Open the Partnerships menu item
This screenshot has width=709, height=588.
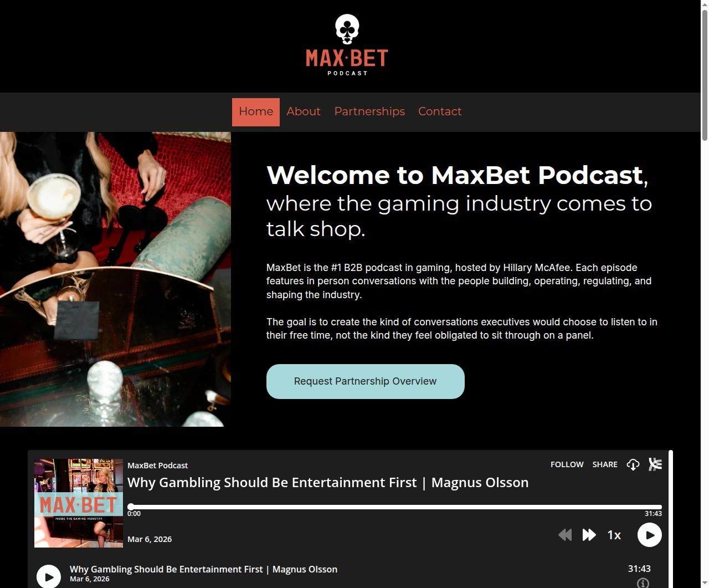[x=369, y=112]
